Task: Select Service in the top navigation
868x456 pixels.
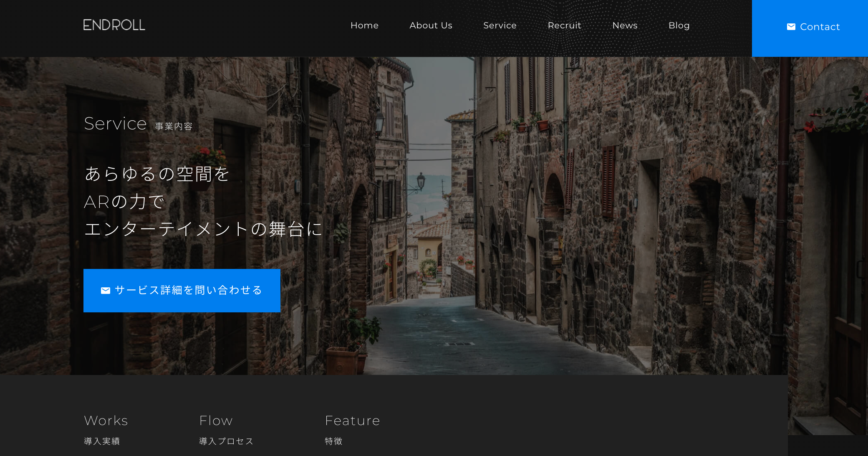Action: [x=500, y=25]
